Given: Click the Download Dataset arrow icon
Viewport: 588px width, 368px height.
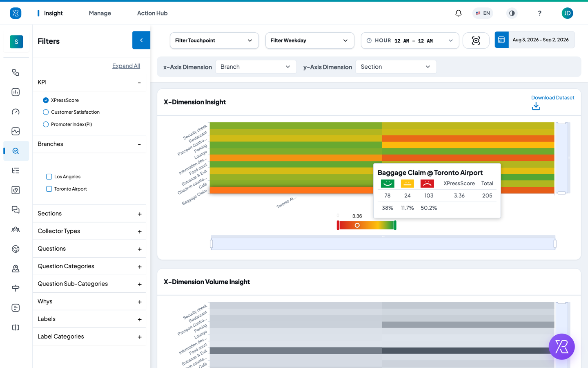Looking at the screenshot, I should [536, 106].
